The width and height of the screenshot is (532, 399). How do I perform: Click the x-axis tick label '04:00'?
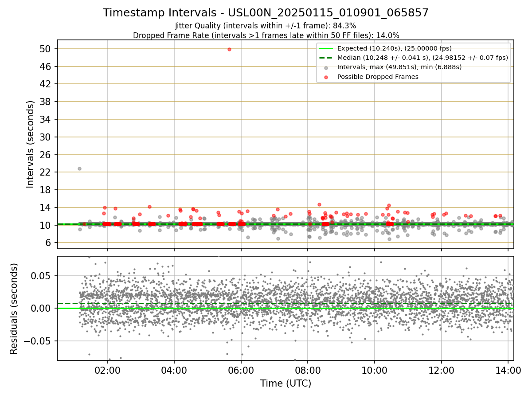(174, 370)
